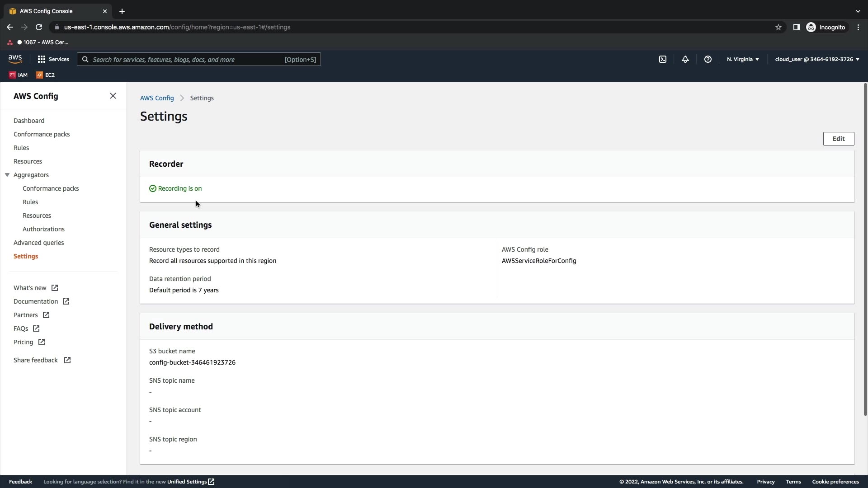Bookmark page with the star icon
Viewport: 868px width, 488px height.
click(778, 27)
